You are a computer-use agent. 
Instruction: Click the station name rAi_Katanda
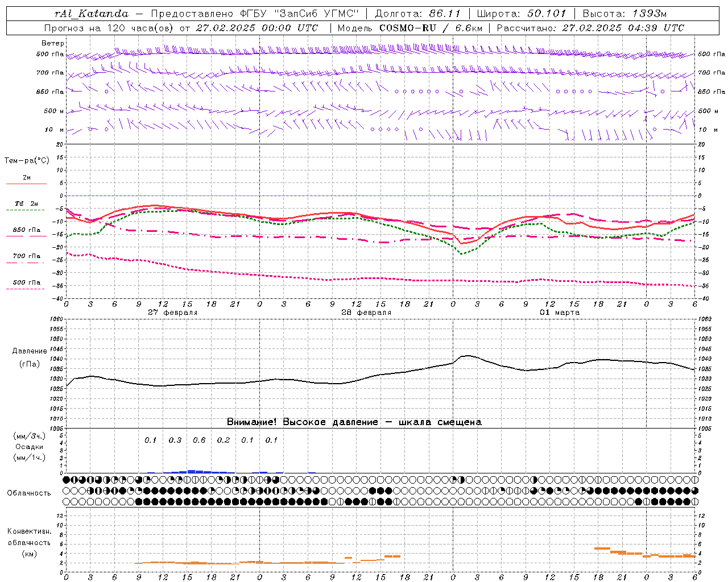coord(92,14)
